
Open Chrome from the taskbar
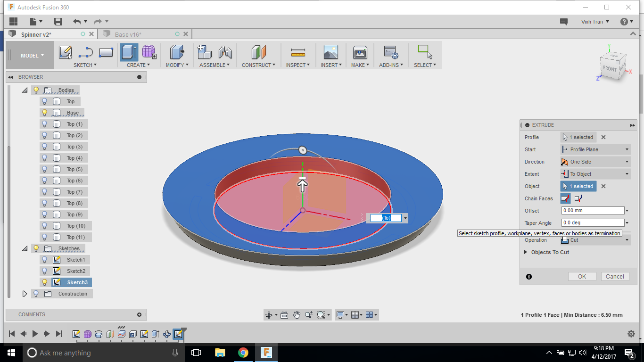pos(243,353)
